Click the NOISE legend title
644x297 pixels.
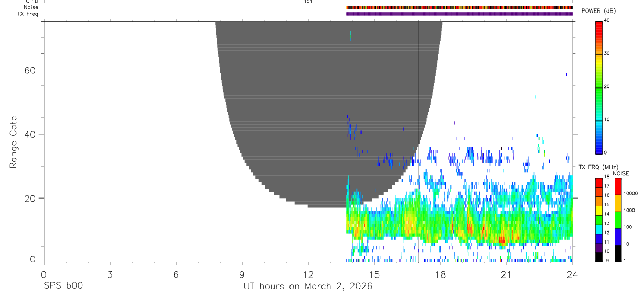pyautogui.click(x=621, y=174)
